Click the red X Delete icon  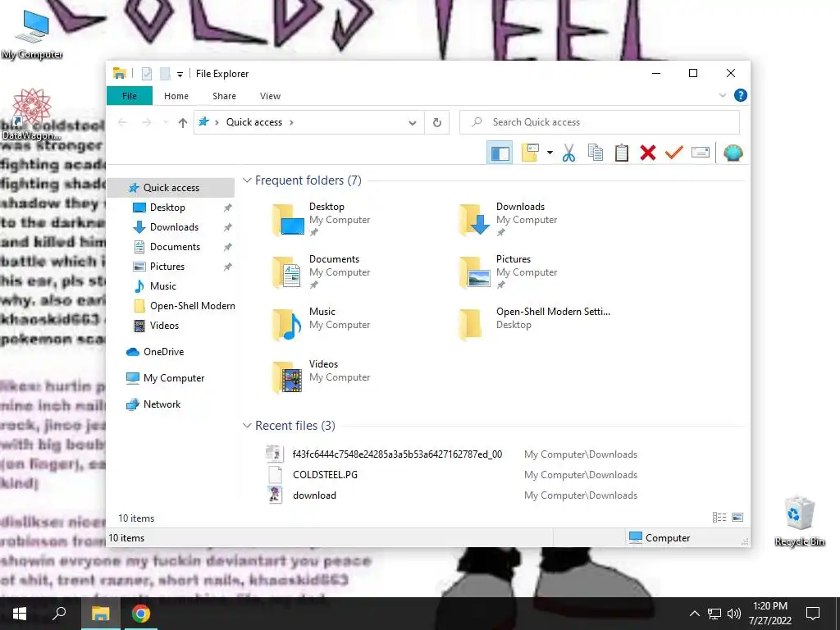[648, 153]
